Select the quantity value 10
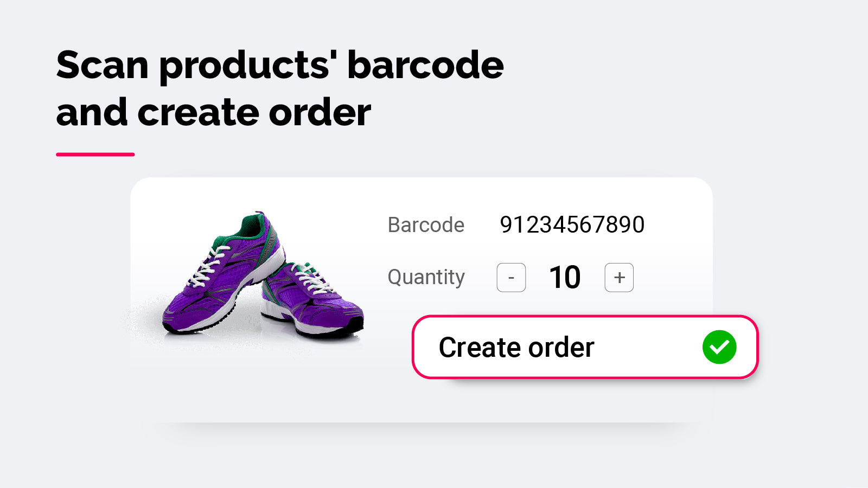 (x=565, y=277)
